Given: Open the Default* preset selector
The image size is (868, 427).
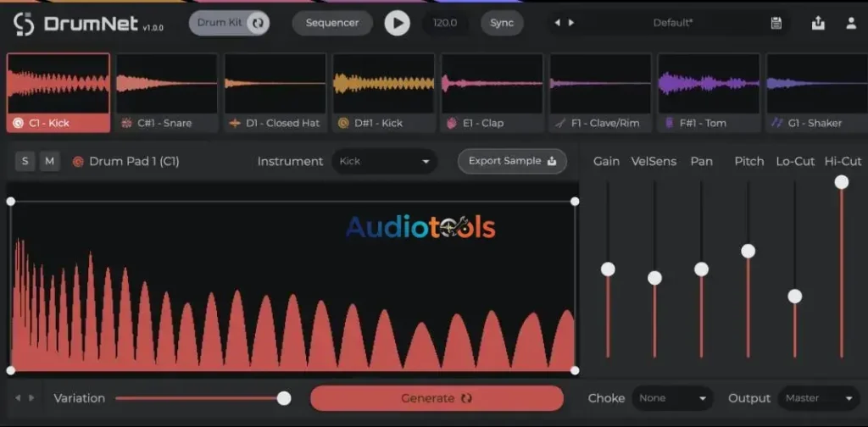Looking at the screenshot, I should tap(672, 23).
